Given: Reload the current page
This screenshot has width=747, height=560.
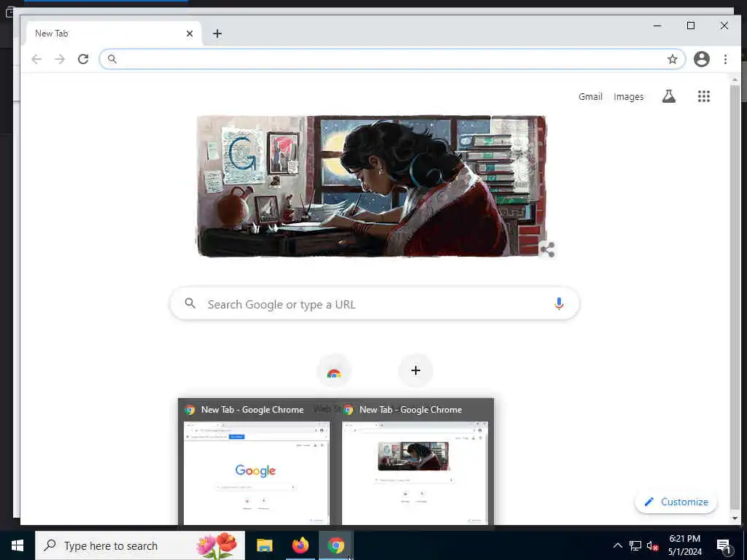Looking at the screenshot, I should click(x=83, y=59).
